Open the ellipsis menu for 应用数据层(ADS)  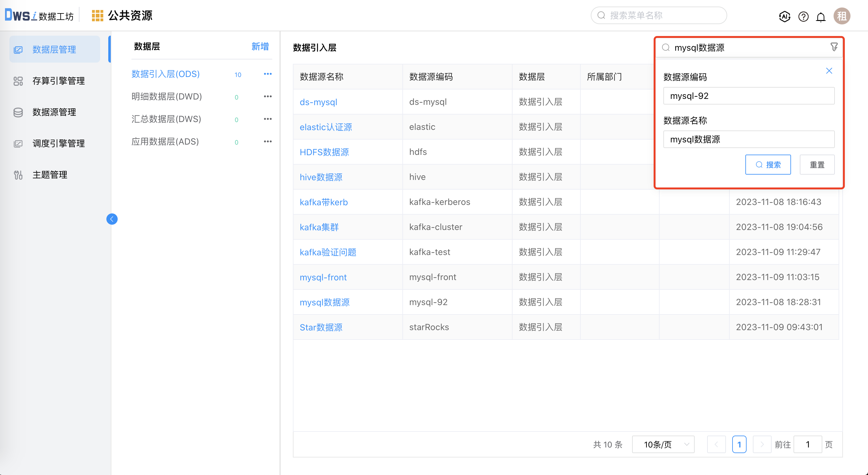point(267,141)
